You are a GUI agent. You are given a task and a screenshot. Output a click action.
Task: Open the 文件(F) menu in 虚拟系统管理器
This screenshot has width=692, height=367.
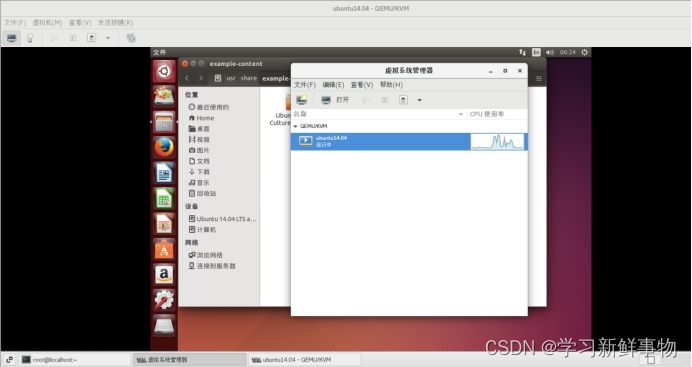coord(305,85)
